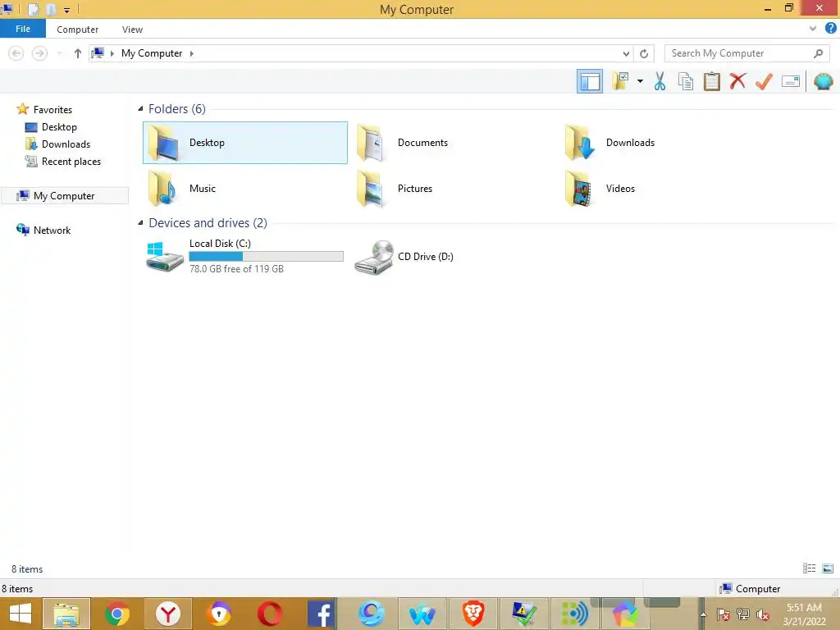
Task: Open the File menu
Action: [22, 29]
